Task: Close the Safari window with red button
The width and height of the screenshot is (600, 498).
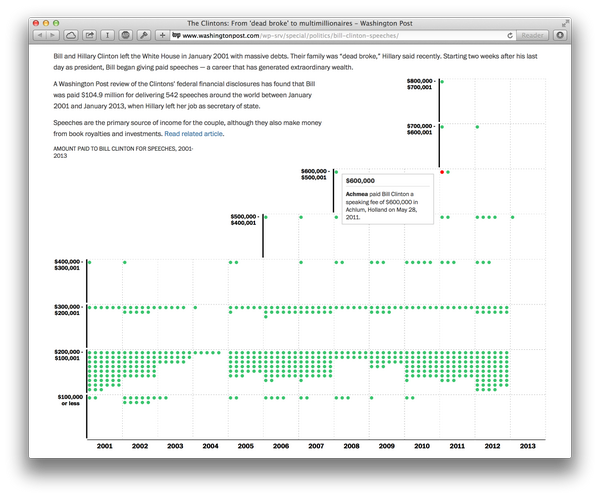Action: coord(36,23)
